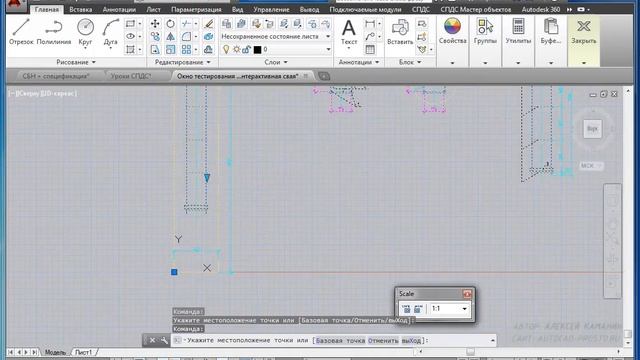Click the command line input field

333,340
